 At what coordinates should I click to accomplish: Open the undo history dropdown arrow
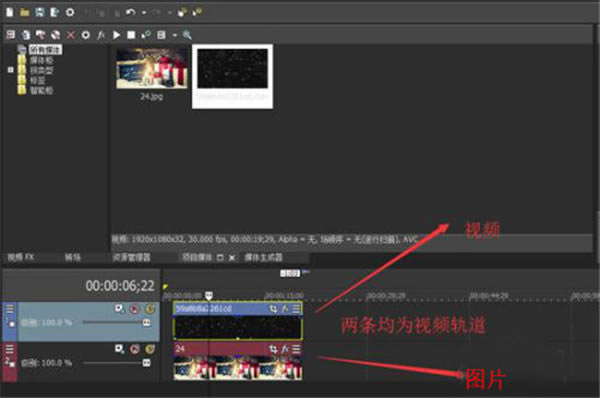tap(144, 13)
